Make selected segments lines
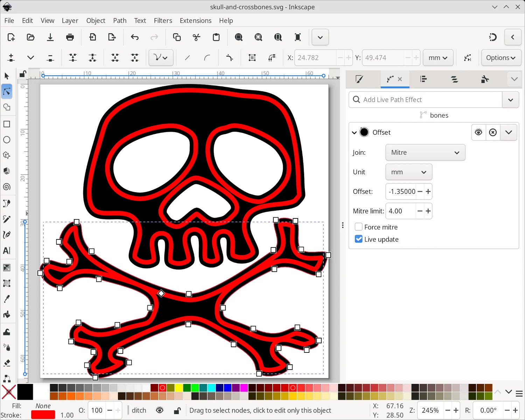The image size is (525, 420). click(187, 58)
